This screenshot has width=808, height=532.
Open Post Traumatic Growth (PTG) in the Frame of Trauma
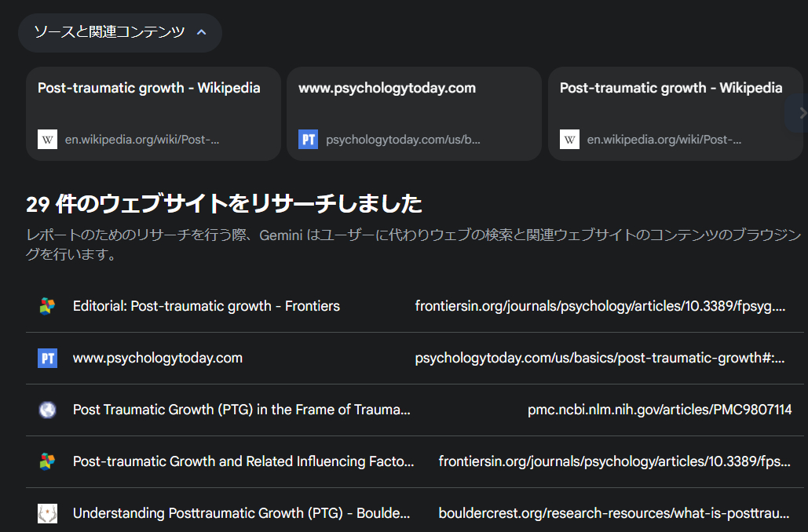point(242,410)
